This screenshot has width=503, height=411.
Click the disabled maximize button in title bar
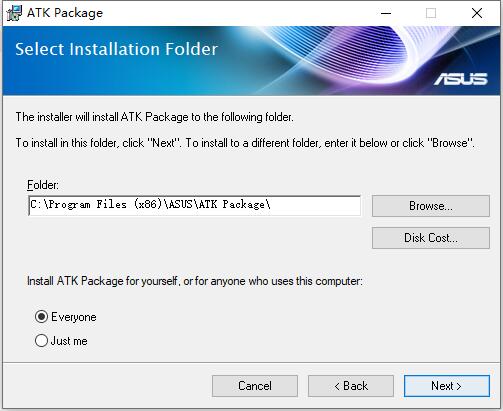click(431, 13)
